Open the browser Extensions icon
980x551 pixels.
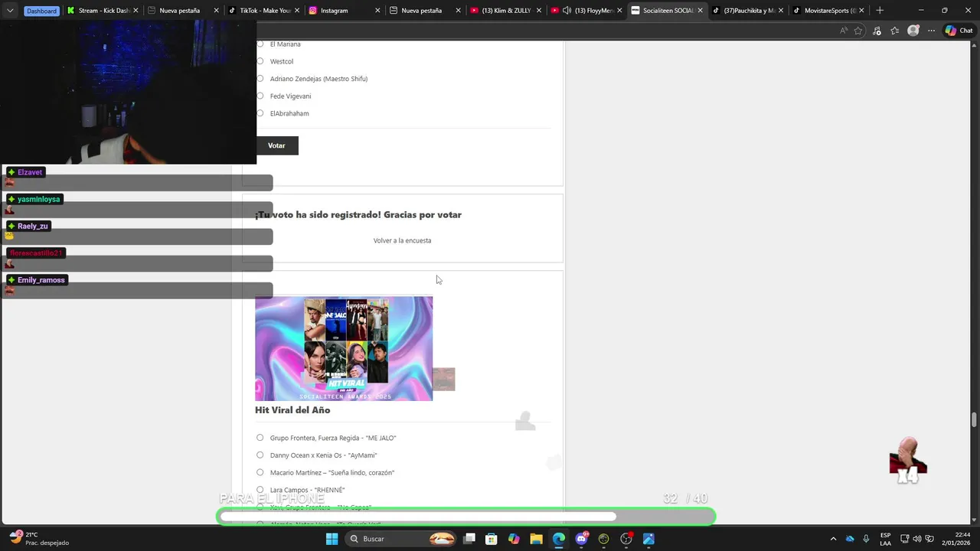tap(877, 31)
